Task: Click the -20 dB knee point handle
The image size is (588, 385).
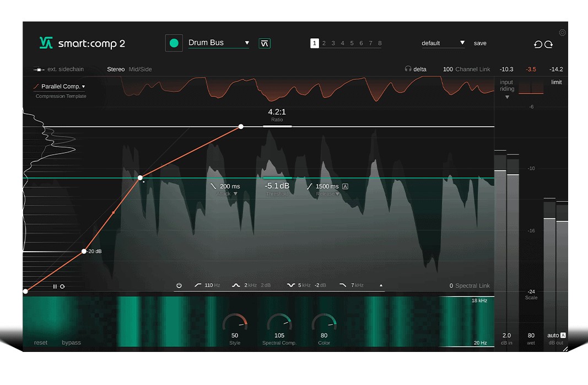Action: (x=84, y=251)
